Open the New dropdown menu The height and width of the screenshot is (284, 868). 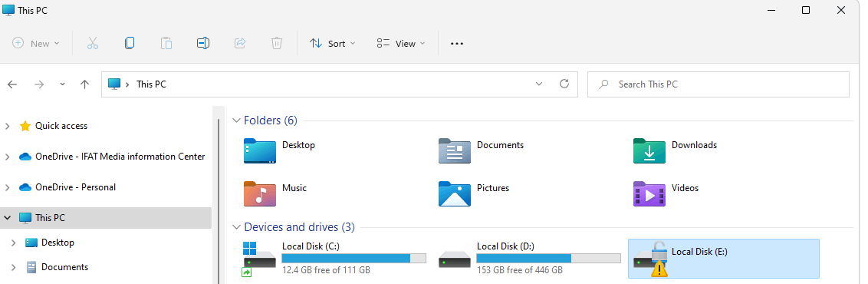click(x=36, y=43)
